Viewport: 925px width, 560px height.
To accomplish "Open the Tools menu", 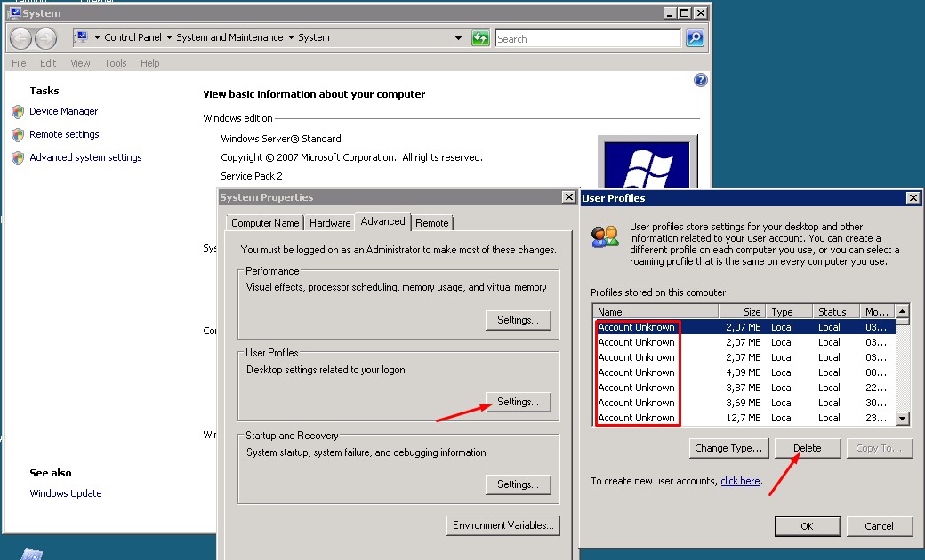I will 116,63.
